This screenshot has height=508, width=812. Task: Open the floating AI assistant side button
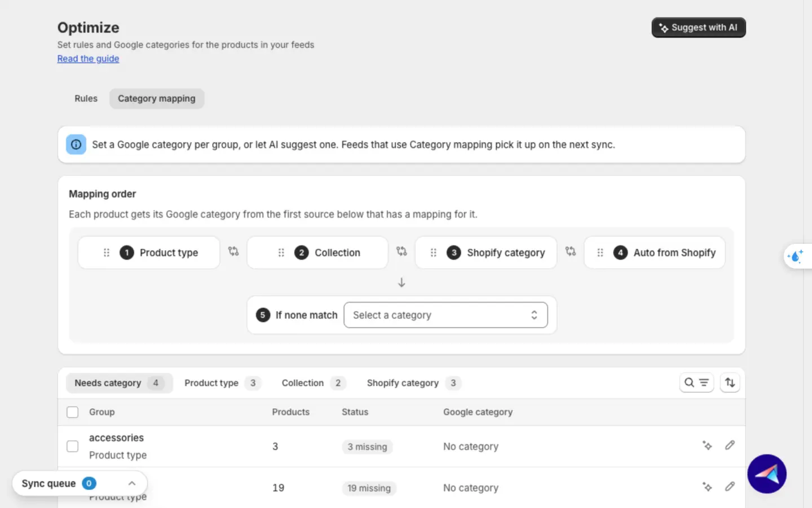pos(797,256)
